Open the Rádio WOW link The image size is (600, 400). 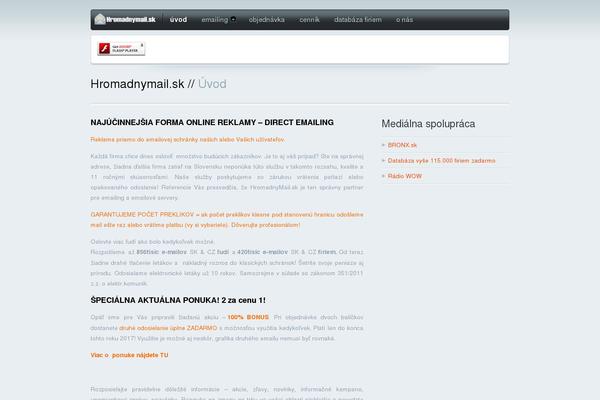(404, 176)
